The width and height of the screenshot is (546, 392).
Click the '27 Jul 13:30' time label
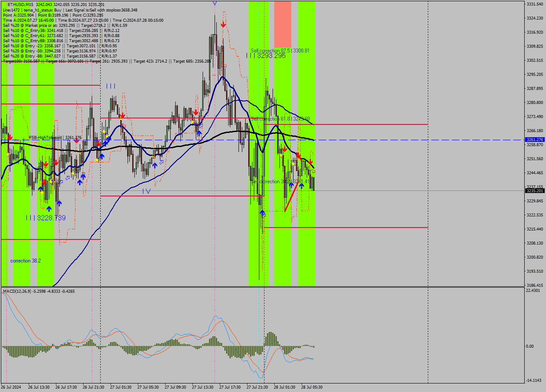coord(203,387)
